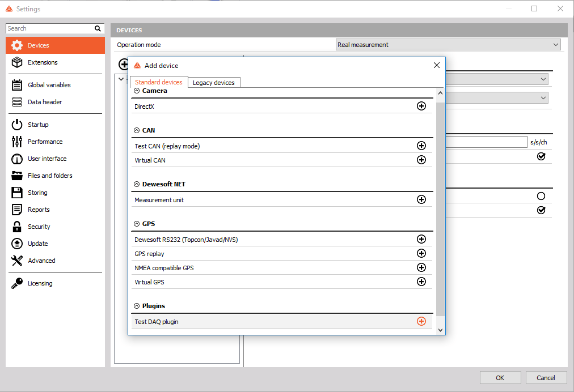This screenshot has height=392, width=574.
Task: Open User interface settings
Action: [x=55, y=159]
